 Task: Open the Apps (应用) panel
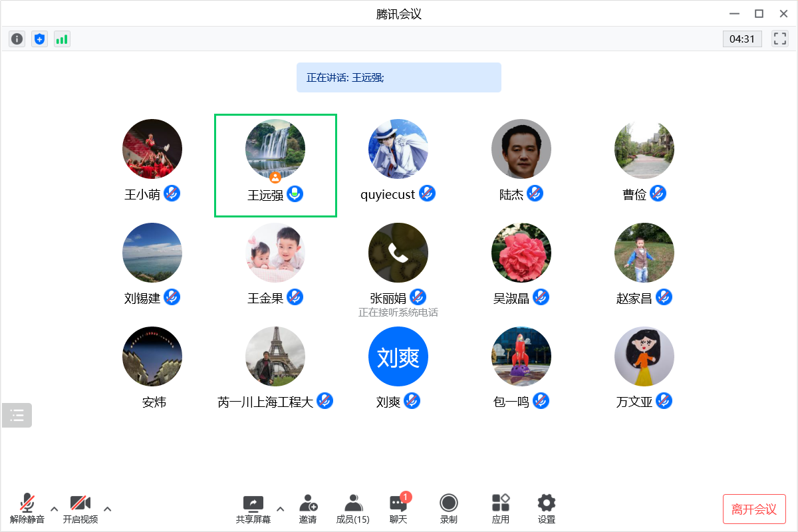(x=500, y=509)
